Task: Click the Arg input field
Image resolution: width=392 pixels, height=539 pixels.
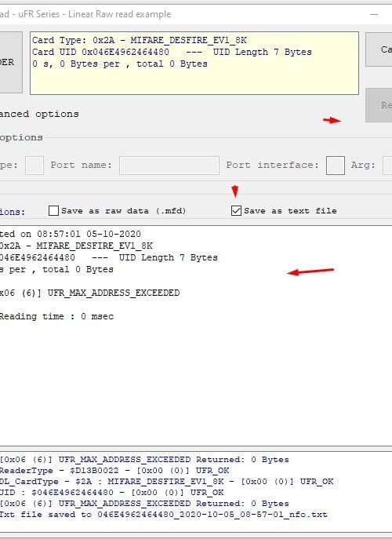Action: 387,166
